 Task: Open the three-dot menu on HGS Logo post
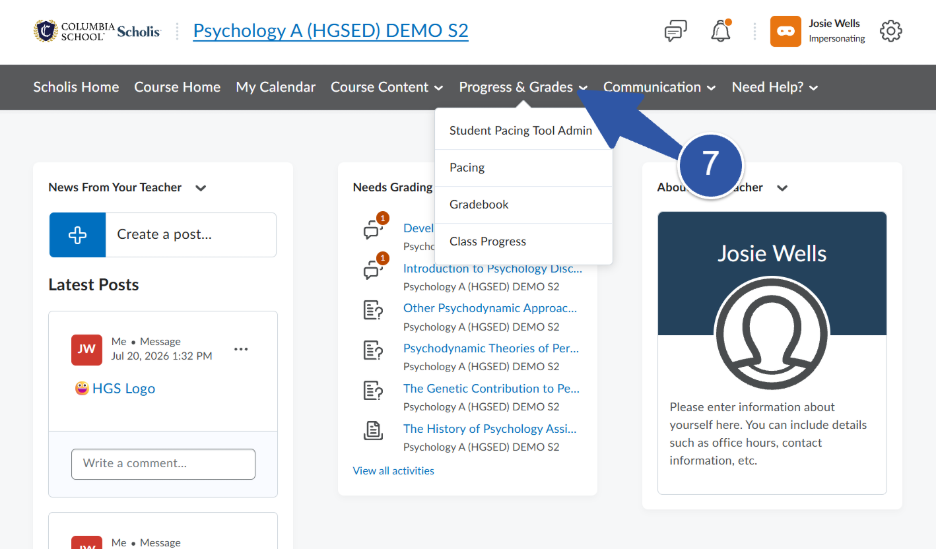(x=241, y=349)
